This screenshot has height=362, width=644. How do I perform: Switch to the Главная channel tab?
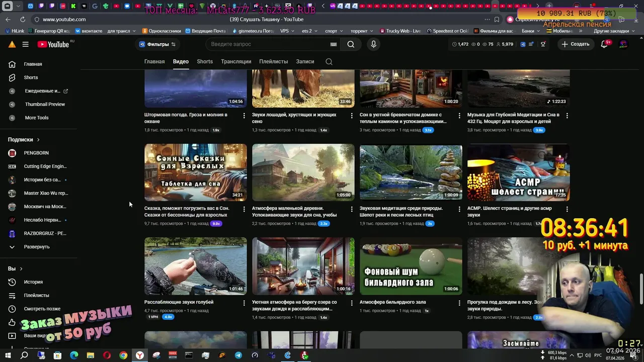point(154,61)
